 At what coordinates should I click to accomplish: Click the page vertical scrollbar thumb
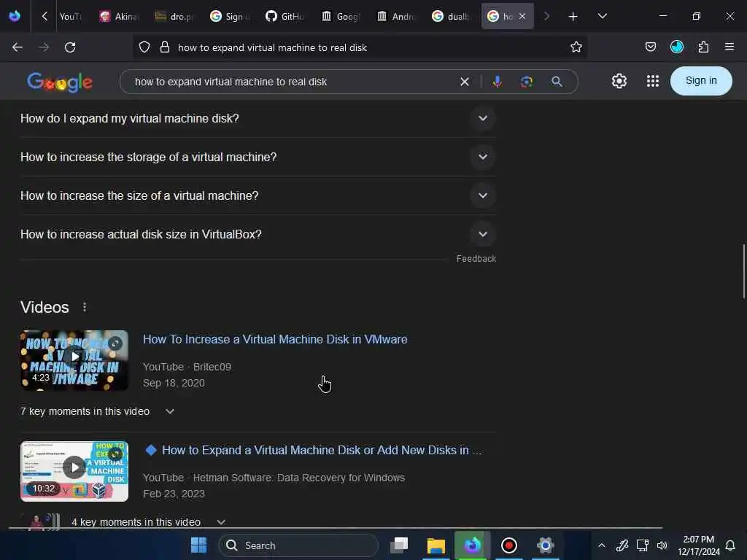click(x=743, y=271)
